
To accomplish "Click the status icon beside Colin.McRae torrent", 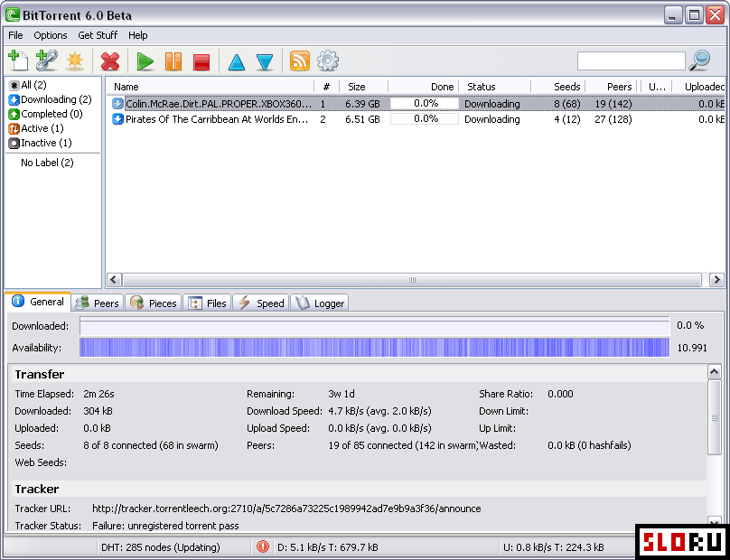I will point(117,103).
